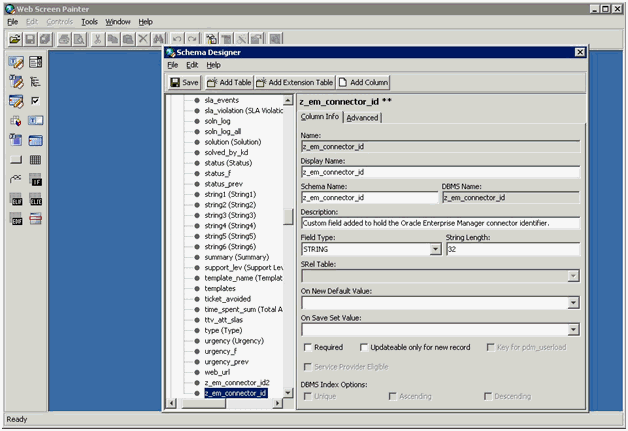Toggle Service Provider Eligible checkbox
The image size is (628, 431).
pos(308,367)
